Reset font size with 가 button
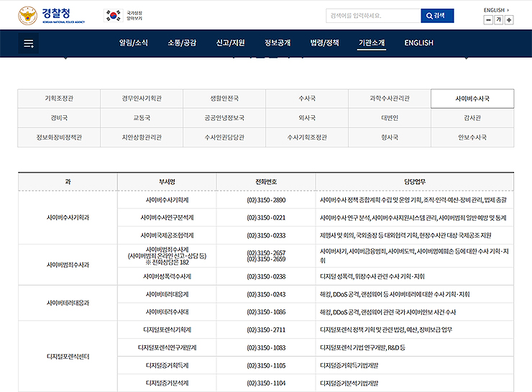Image resolution: width=532 pixels, height=392 pixels. pyautogui.click(x=498, y=19)
